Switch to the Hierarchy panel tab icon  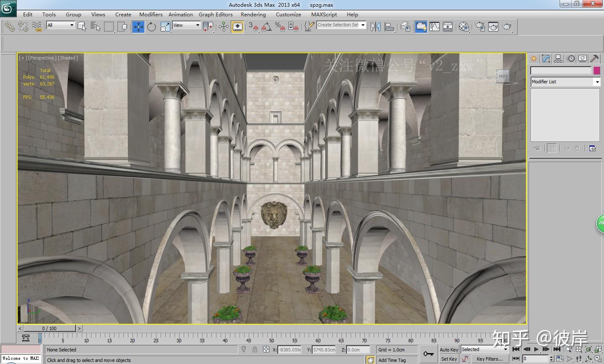(558, 59)
